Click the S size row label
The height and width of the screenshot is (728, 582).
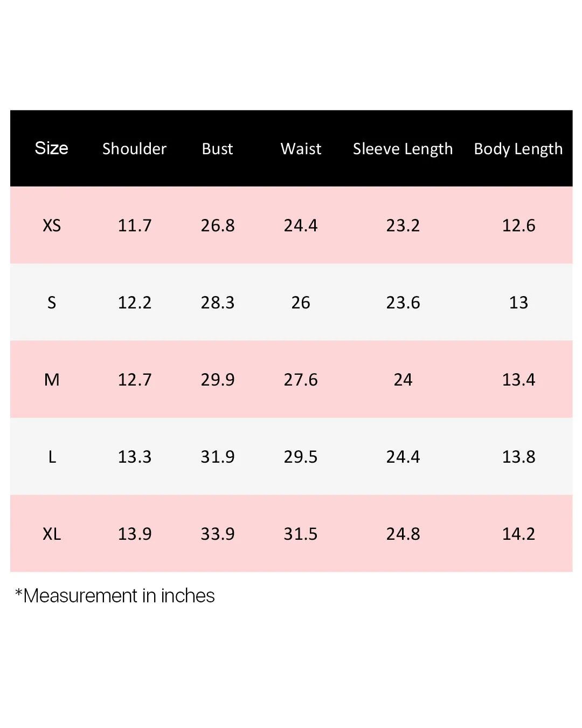[52, 303]
